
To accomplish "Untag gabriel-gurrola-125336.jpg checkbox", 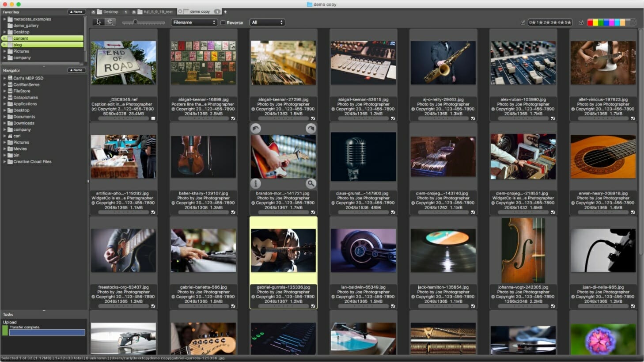I will 313,306.
